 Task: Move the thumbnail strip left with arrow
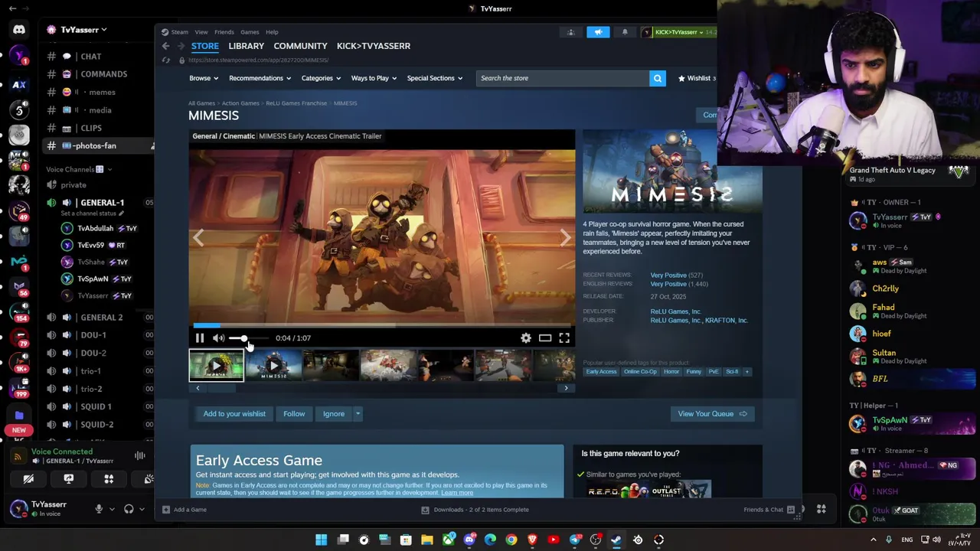[198, 388]
